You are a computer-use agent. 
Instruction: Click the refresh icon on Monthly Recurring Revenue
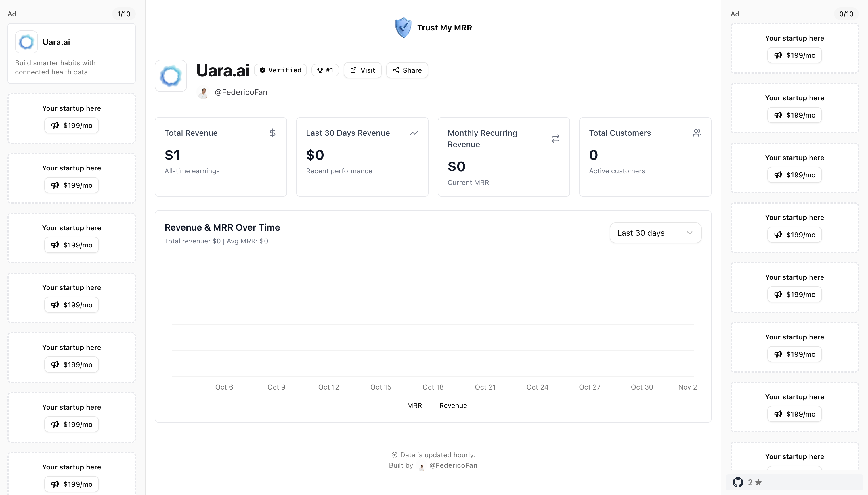tap(555, 138)
